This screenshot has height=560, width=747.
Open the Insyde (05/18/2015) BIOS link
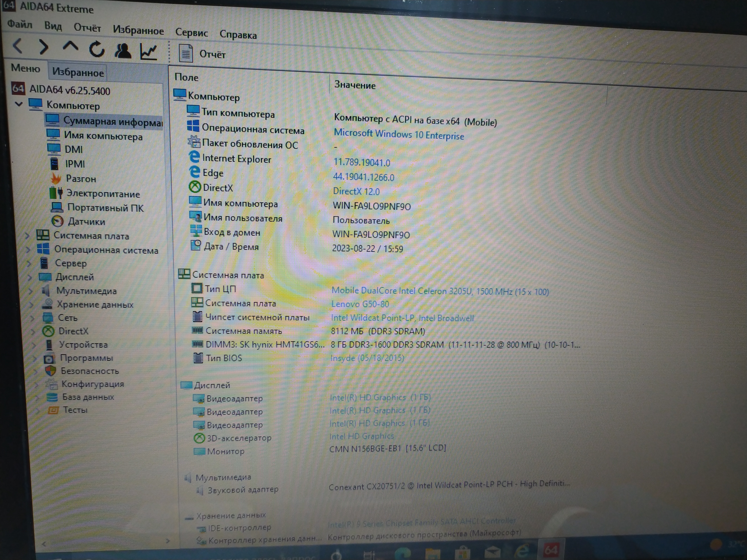367,358
